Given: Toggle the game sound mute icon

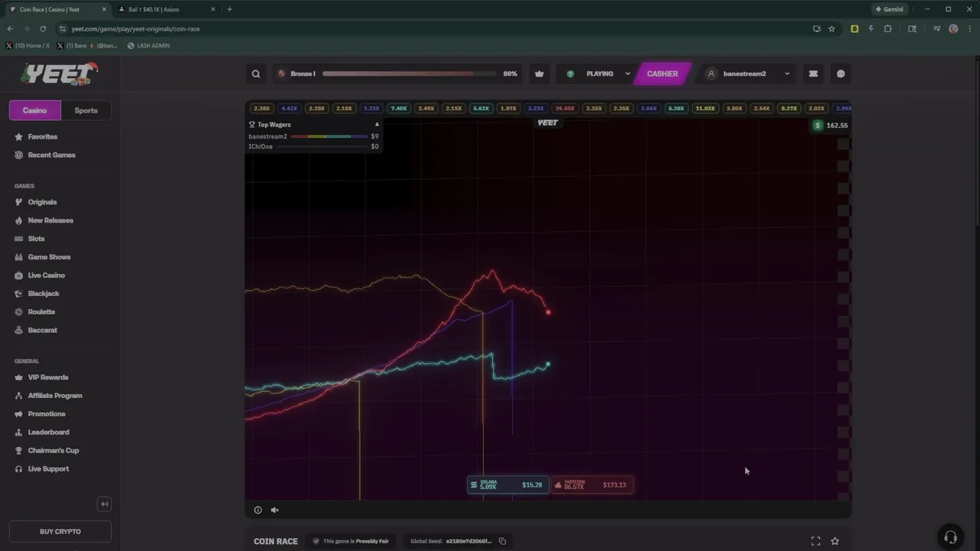Looking at the screenshot, I should [275, 510].
